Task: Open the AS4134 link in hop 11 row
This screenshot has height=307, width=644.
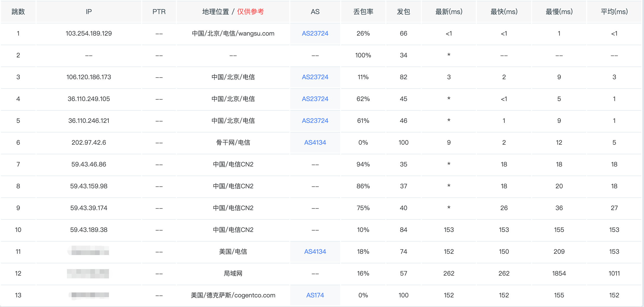Action: tap(315, 252)
